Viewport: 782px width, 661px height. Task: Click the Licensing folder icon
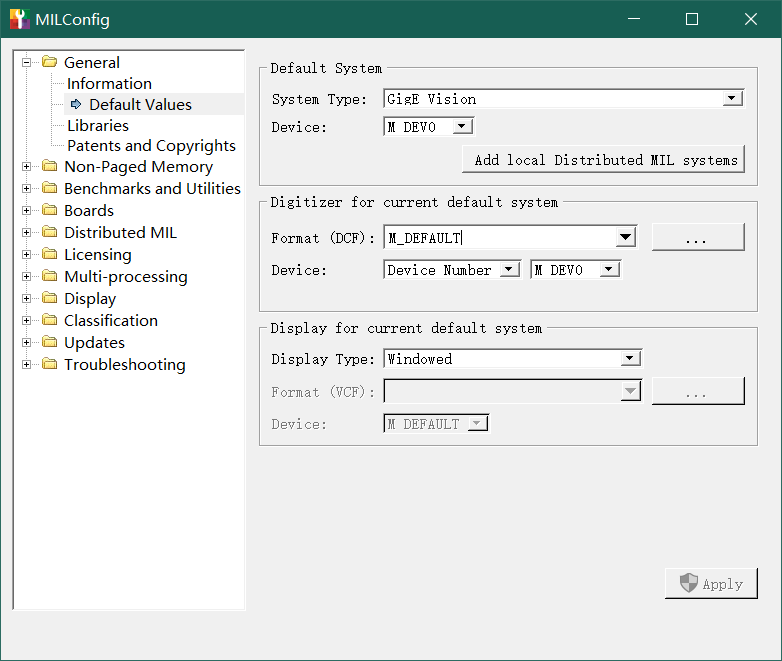[x=49, y=253]
